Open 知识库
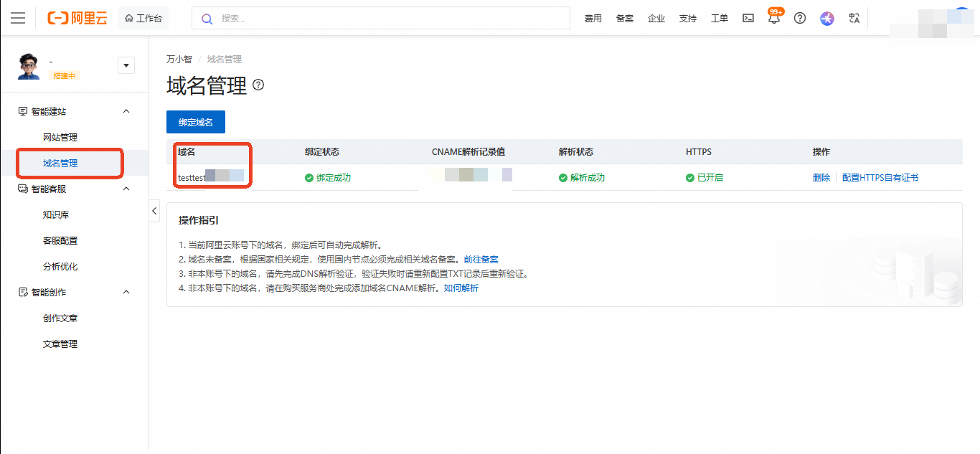This screenshot has height=454, width=980. click(56, 214)
